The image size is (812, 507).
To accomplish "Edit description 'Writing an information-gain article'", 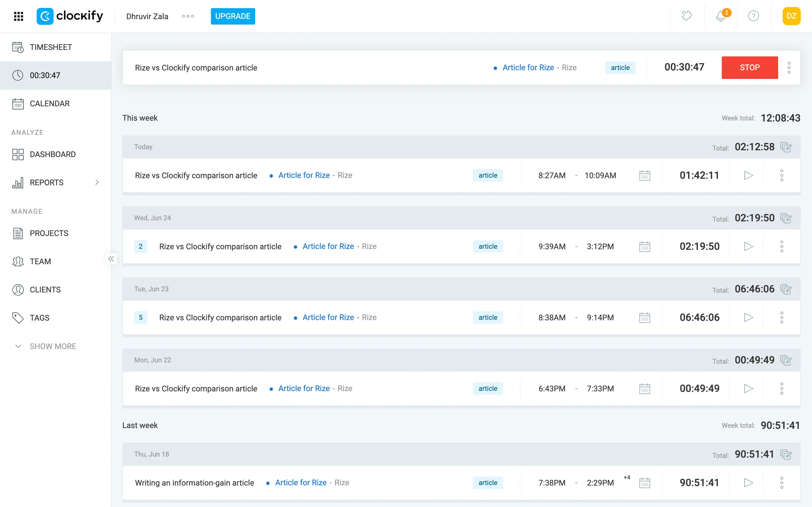I will (x=195, y=483).
